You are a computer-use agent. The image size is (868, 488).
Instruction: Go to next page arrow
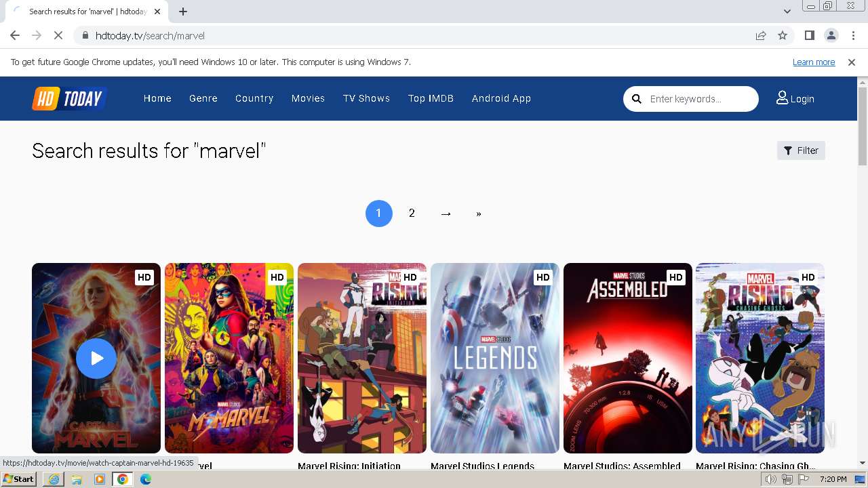pos(446,213)
